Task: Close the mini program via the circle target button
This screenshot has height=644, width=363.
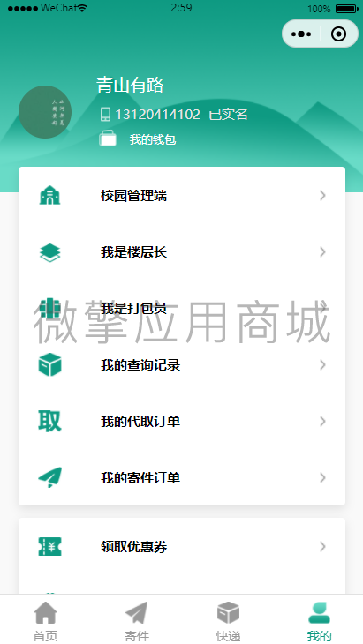Action: click(339, 34)
